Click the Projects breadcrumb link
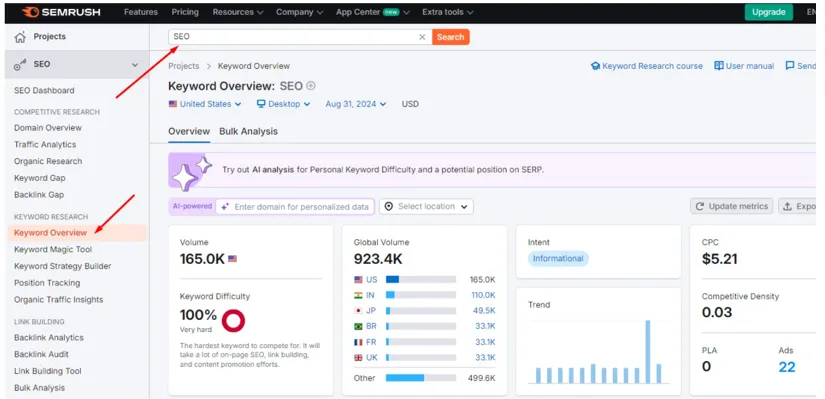The image size is (825, 399). (x=184, y=66)
